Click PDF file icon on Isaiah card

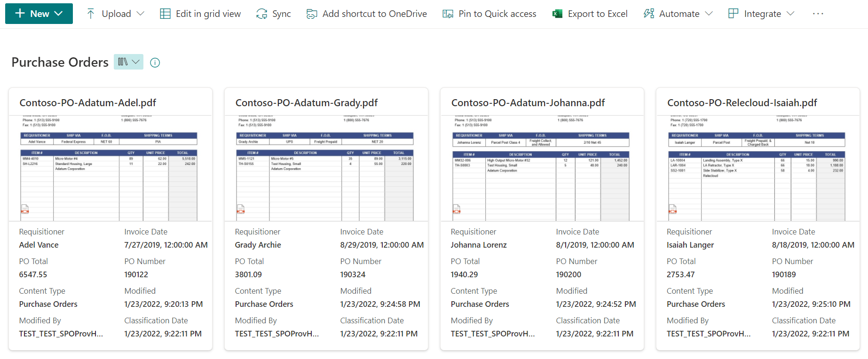[x=672, y=209]
